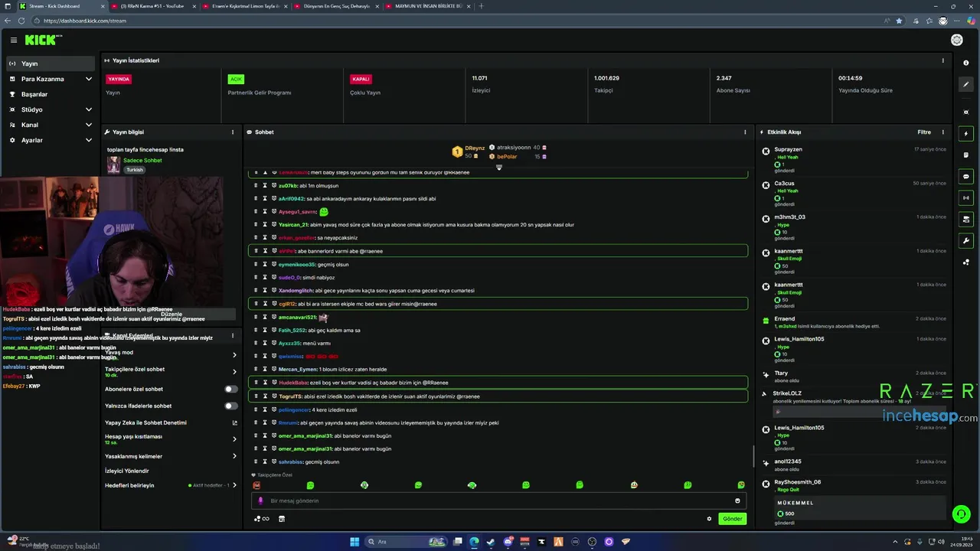
Task: Click the points infinity icon below message box
Action: (x=261, y=519)
